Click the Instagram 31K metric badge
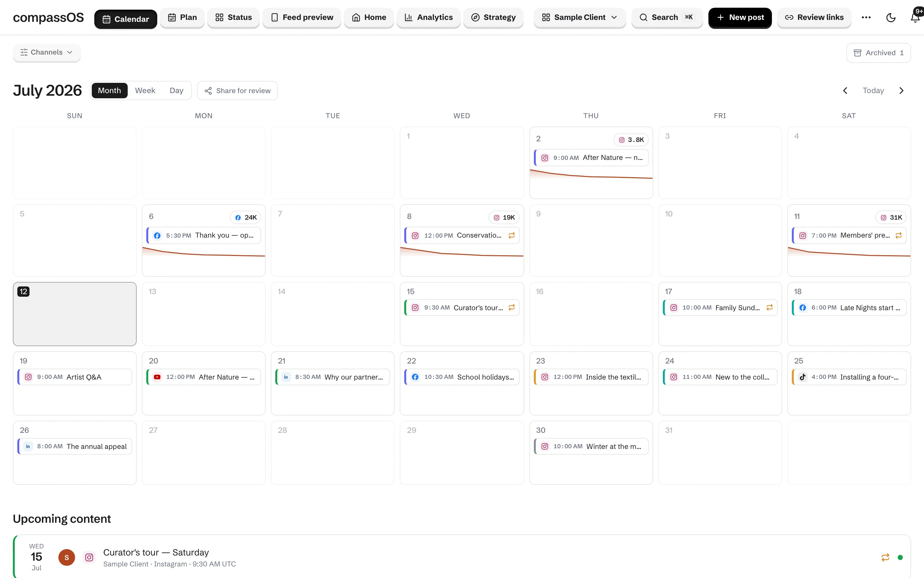This screenshot has width=924, height=578. (x=891, y=217)
